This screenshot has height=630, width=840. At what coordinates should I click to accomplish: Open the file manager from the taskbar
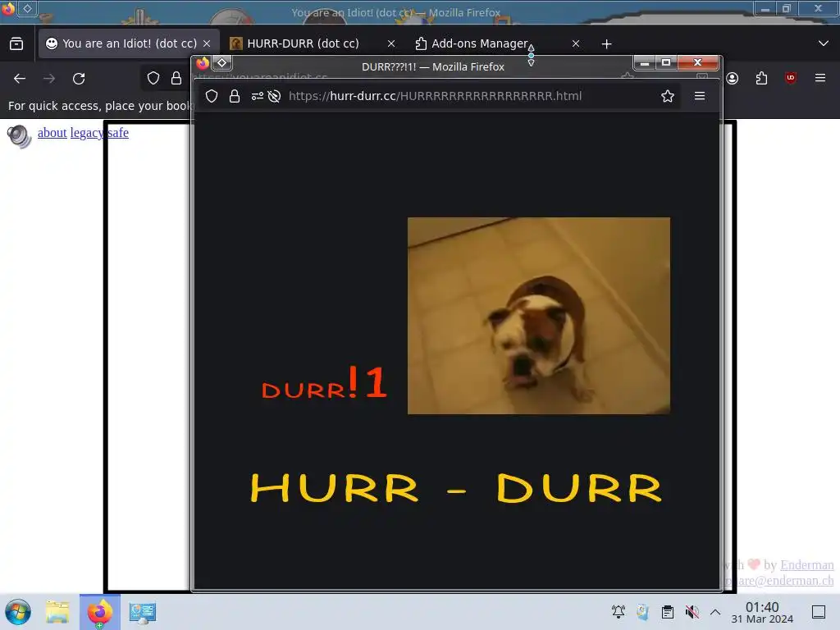click(x=57, y=612)
